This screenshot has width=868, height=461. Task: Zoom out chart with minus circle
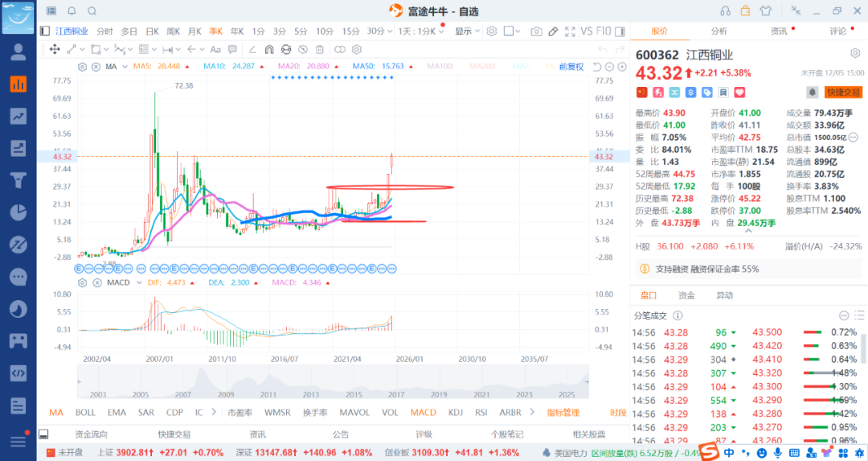pyautogui.click(x=609, y=67)
